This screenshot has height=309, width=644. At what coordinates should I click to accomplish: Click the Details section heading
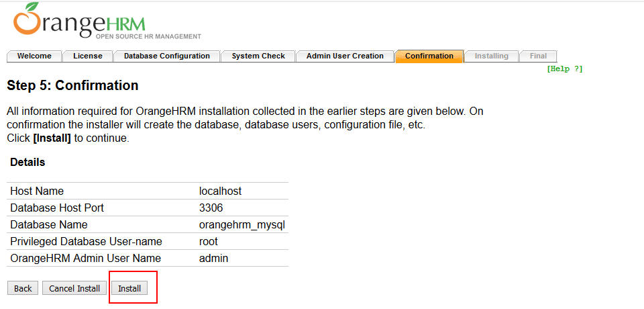tap(28, 162)
